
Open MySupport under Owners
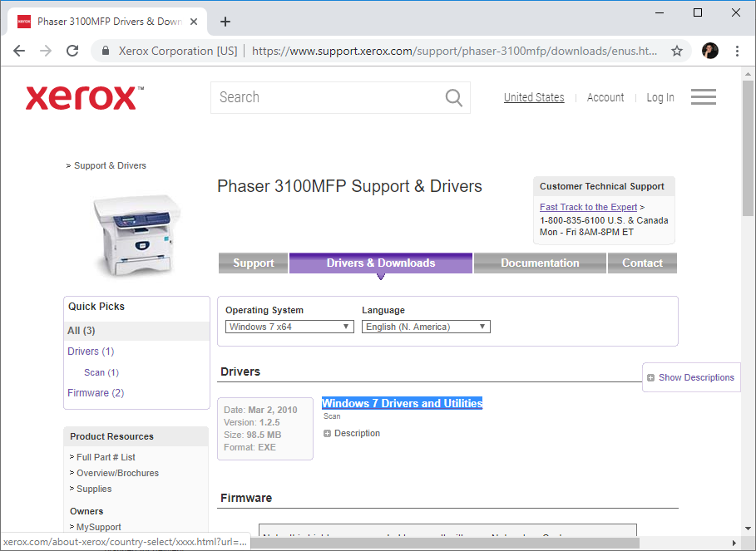(x=99, y=527)
